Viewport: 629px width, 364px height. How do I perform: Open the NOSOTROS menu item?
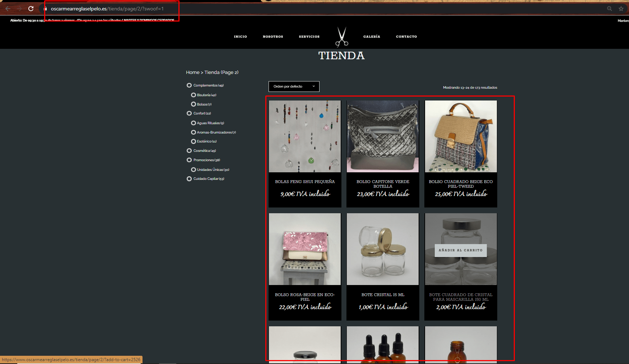pyautogui.click(x=273, y=37)
